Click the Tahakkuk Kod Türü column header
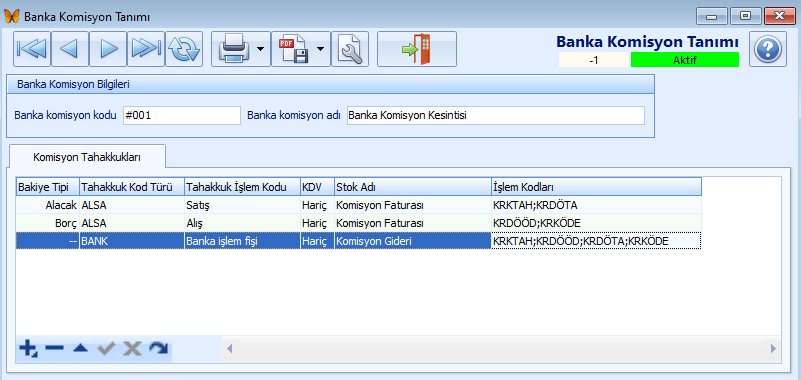Image resolution: width=801 pixels, height=380 pixels. [x=132, y=186]
